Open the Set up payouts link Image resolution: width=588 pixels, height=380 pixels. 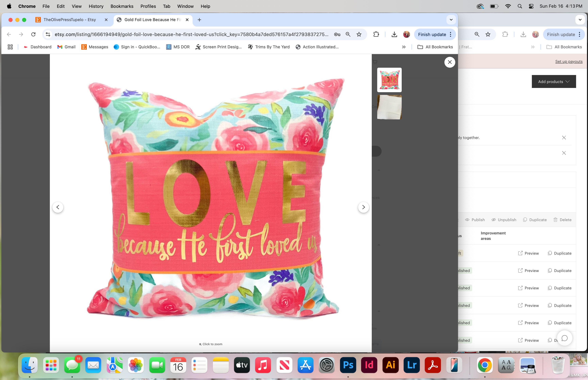(x=568, y=61)
